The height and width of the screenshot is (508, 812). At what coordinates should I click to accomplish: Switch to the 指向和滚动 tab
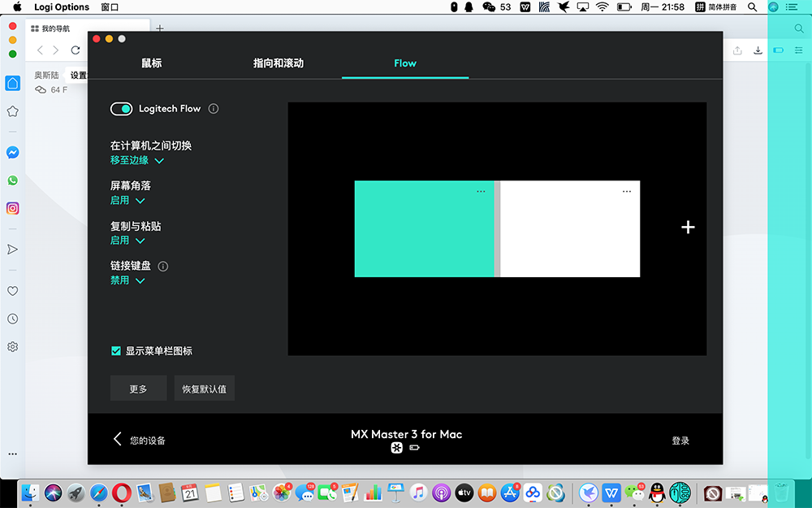pos(278,63)
